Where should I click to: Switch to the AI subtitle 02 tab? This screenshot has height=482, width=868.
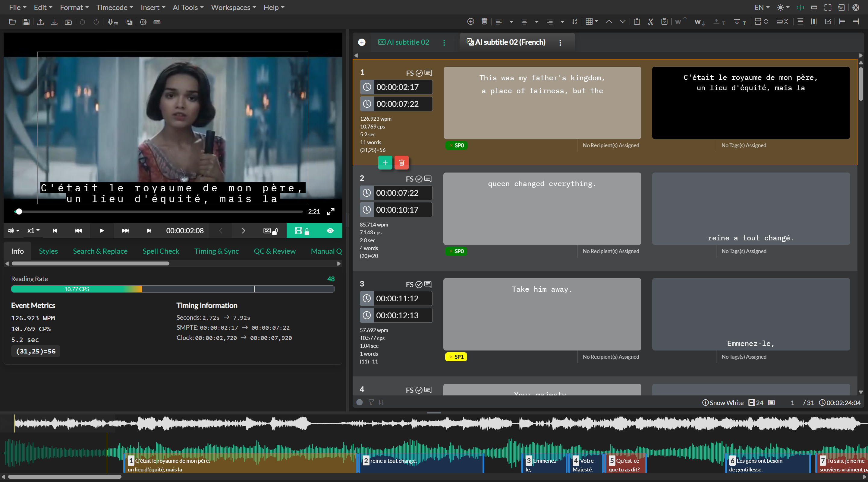[x=404, y=42]
